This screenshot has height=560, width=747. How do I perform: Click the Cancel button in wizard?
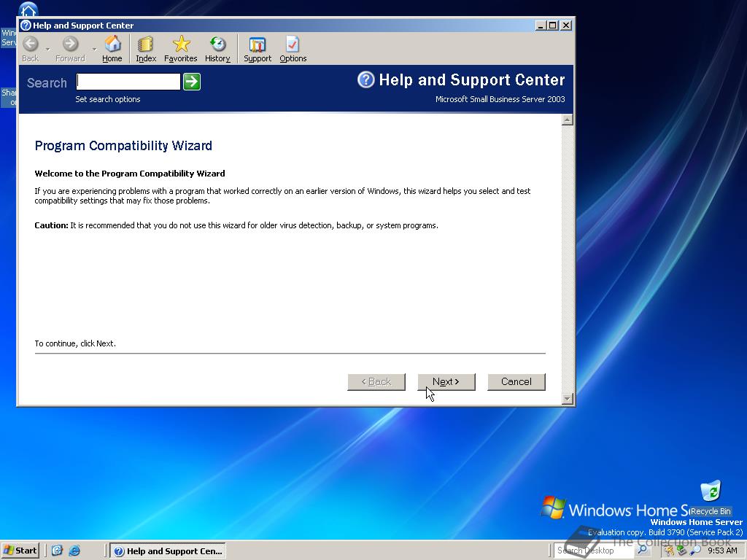(516, 382)
